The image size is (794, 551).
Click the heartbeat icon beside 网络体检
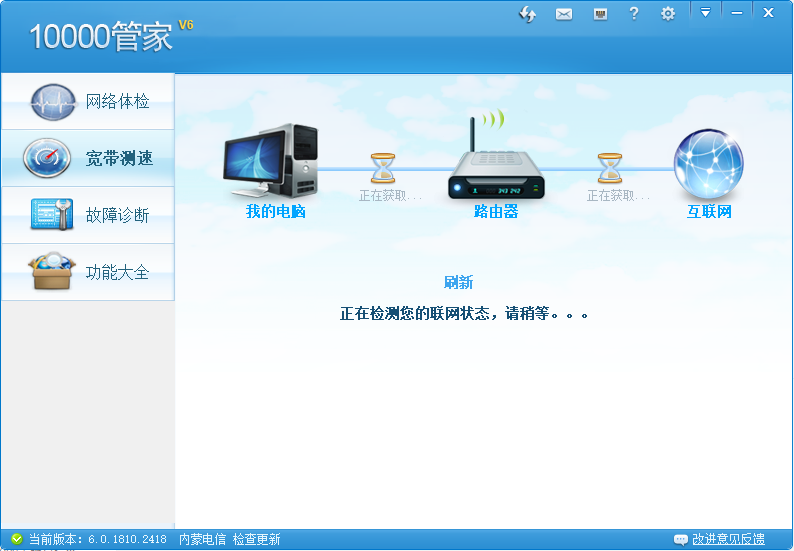(x=53, y=102)
